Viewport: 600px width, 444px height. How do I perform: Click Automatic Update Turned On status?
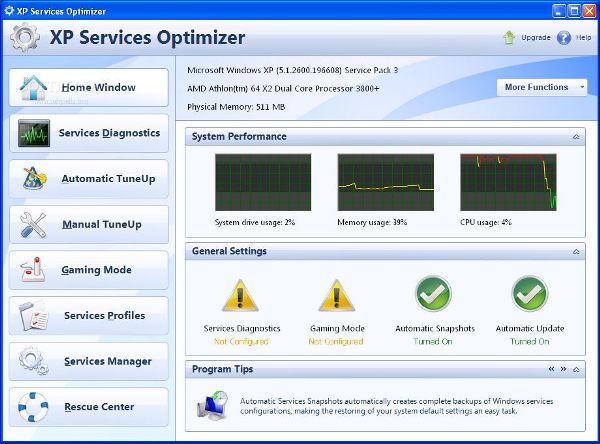[x=530, y=341]
